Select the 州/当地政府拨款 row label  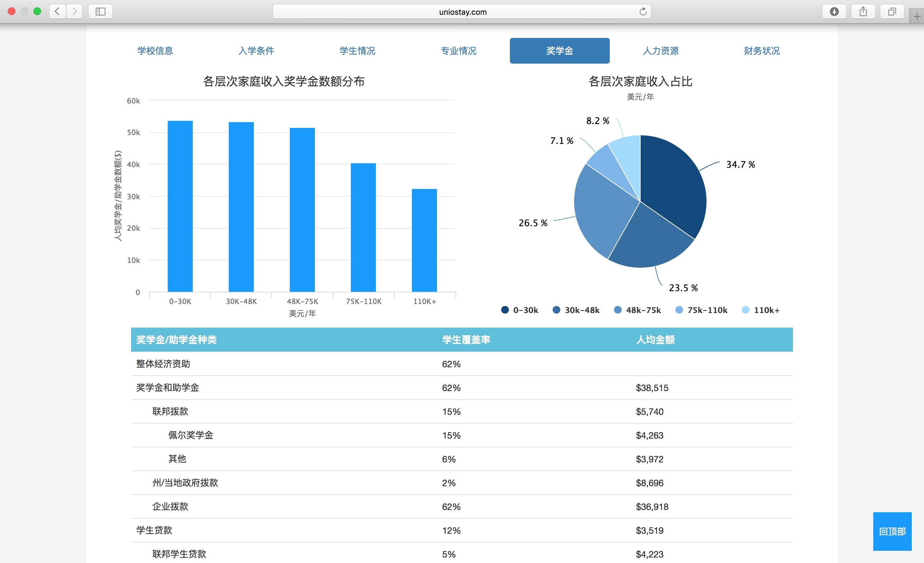pos(185,483)
